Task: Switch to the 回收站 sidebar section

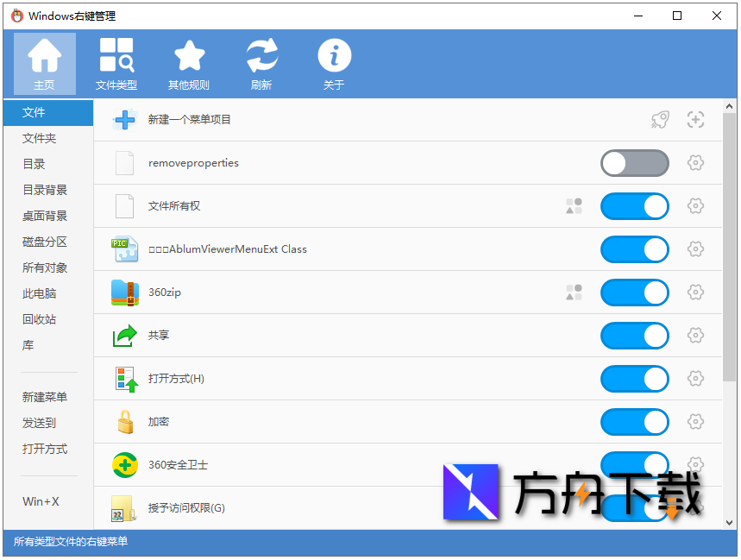Action: click(38, 319)
